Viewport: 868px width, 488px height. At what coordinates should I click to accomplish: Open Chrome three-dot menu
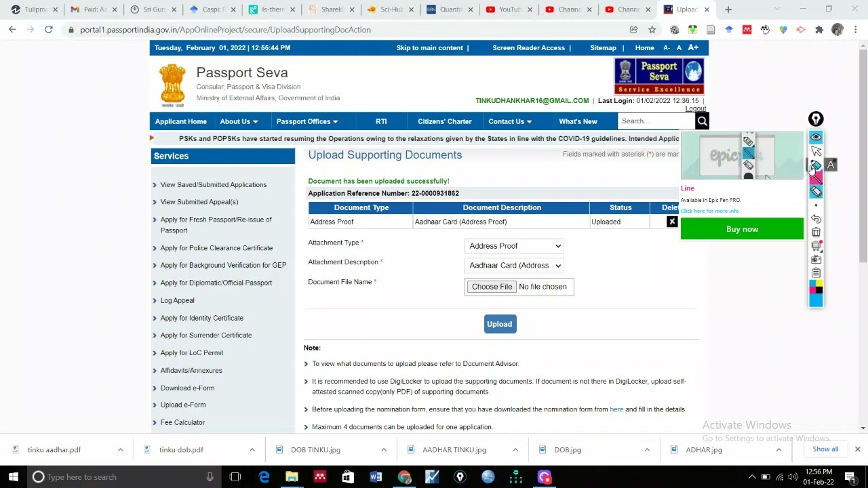click(856, 30)
